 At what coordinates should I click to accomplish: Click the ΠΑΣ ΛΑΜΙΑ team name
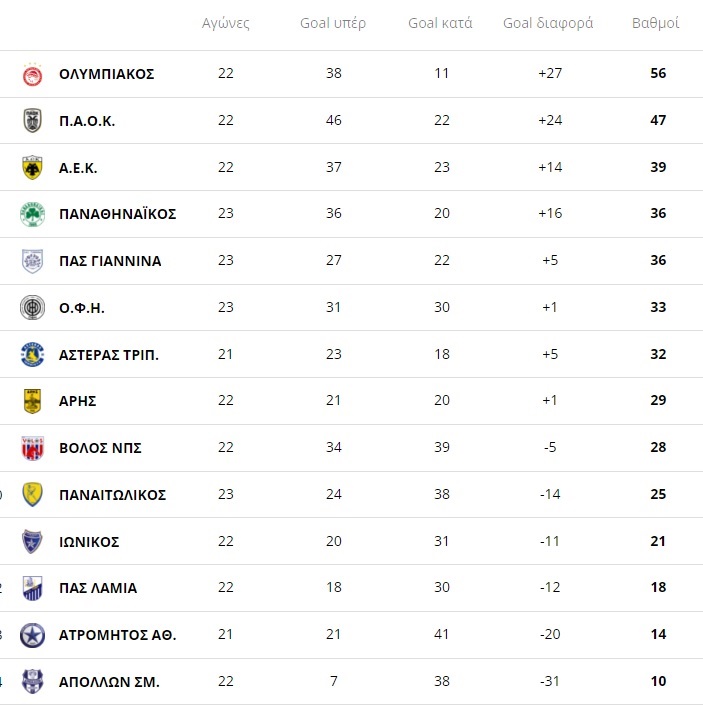[98, 588]
